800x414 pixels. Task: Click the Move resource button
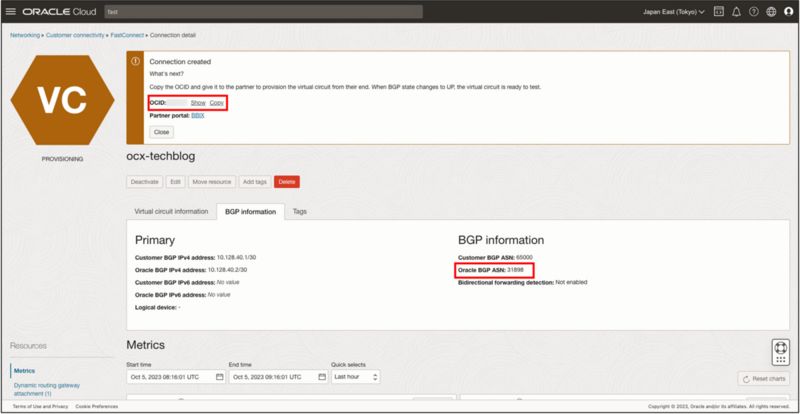212,182
